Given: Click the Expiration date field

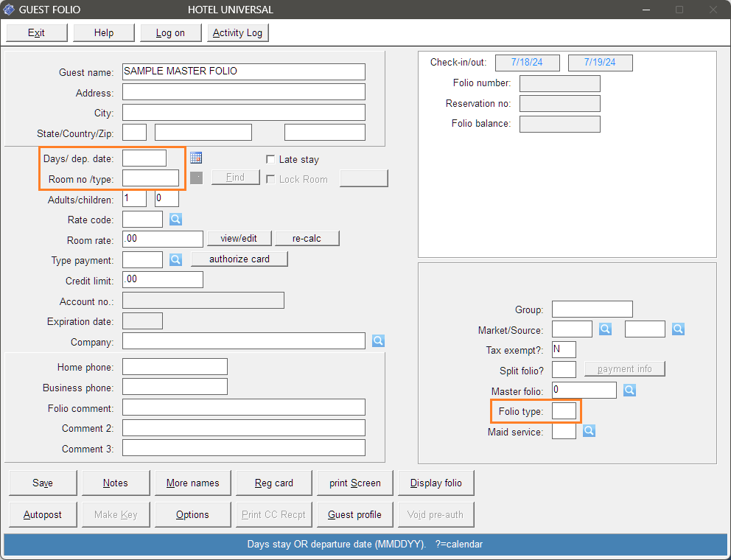Looking at the screenshot, I should pyautogui.click(x=143, y=321).
